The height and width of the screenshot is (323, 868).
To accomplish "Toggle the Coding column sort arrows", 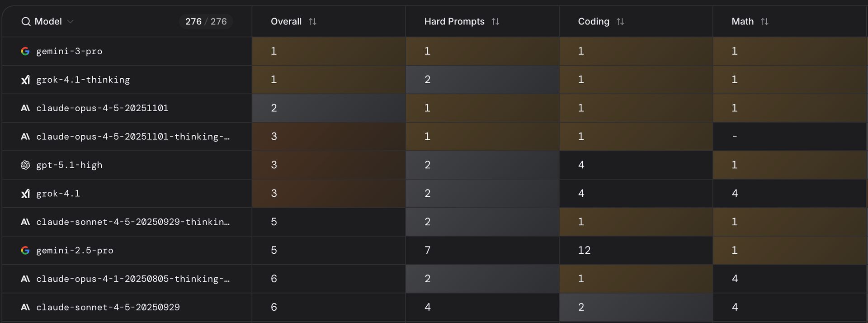I will click(620, 22).
